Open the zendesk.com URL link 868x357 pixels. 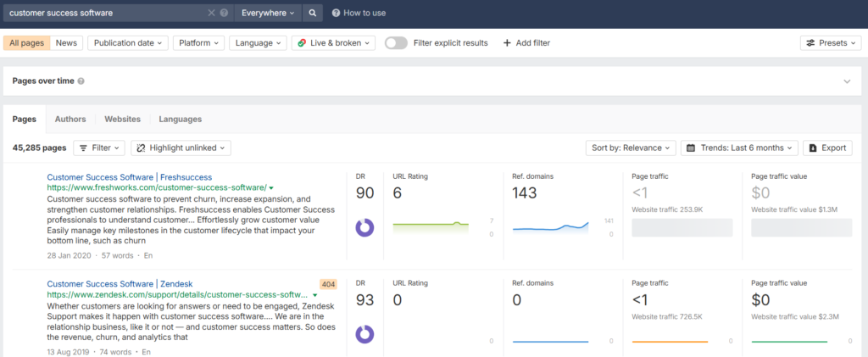(x=177, y=294)
